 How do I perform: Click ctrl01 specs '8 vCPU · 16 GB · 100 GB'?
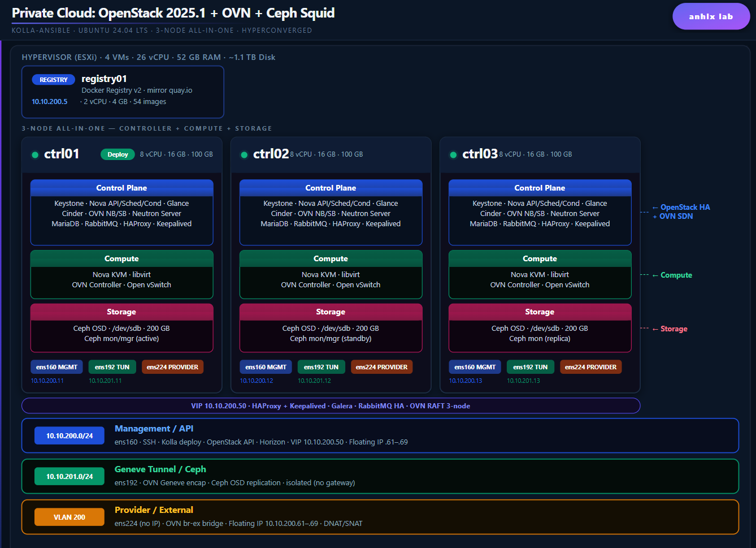coord(176,154)
